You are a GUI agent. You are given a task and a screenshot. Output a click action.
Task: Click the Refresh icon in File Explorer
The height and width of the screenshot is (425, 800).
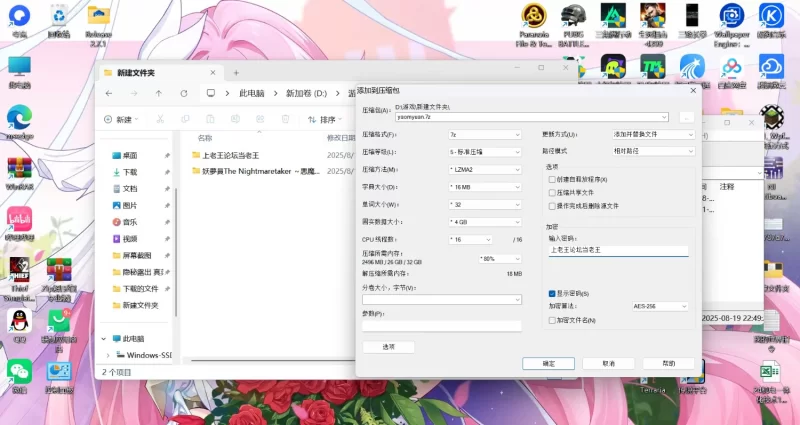[184, 93]
